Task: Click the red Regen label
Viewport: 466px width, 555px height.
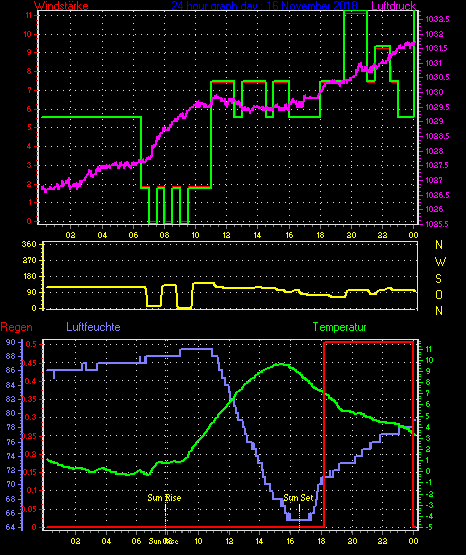Action: pyautogui.click(x=16, y=327)
